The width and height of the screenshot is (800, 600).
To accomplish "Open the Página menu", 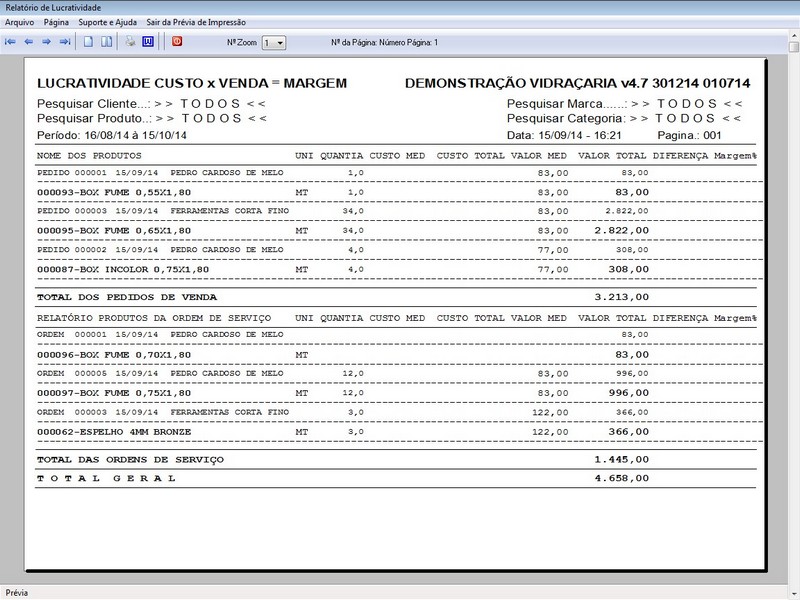I will [x=56, y=21].
